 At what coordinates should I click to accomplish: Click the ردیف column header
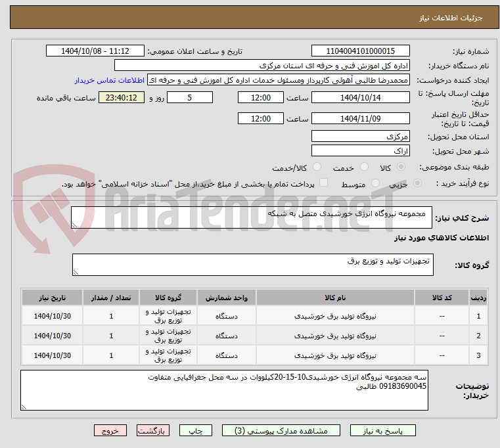coord(478,298)
